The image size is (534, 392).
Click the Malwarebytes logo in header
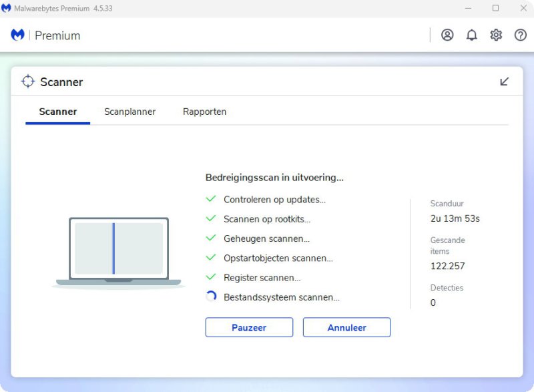coord(18,35)
